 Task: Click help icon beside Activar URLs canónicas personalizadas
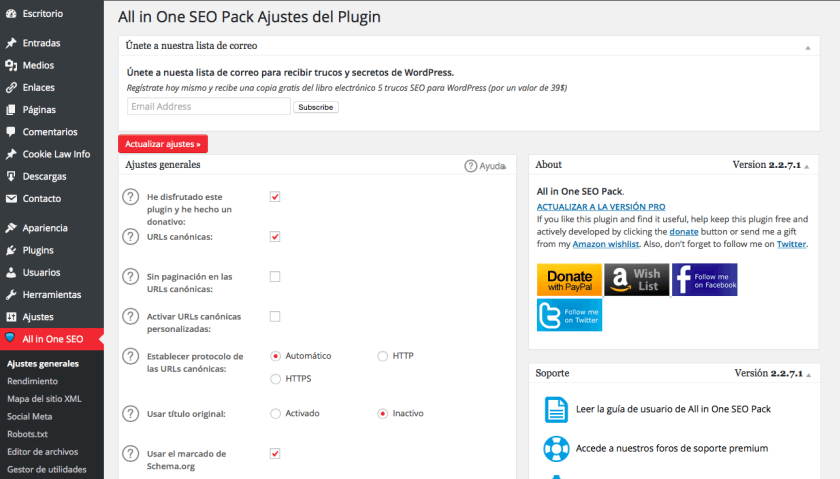[x=130, y=316]
